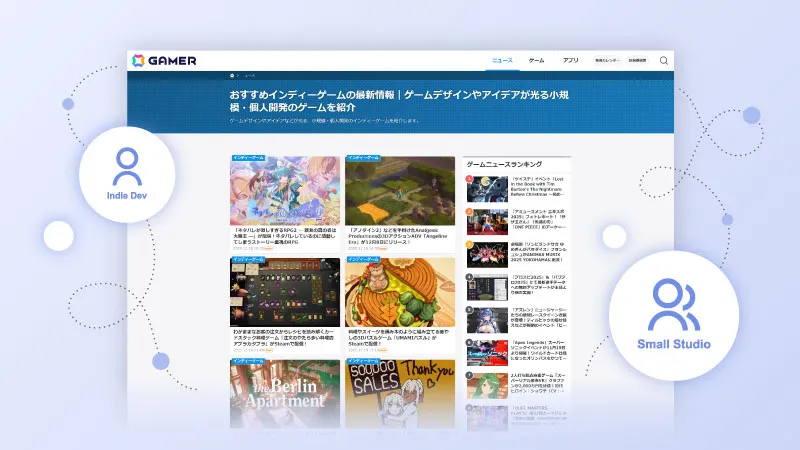This screenshot has width=800, height=450.
Task: Click the home icon in breadcrumb
Action: [232, 75]
